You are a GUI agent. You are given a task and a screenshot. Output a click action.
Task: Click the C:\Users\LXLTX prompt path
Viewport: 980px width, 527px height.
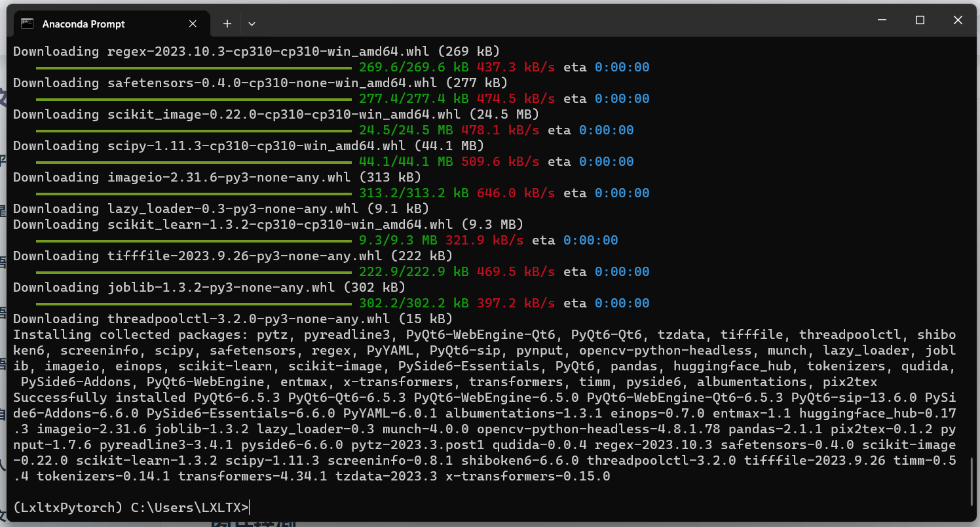(x=187, y=507)
